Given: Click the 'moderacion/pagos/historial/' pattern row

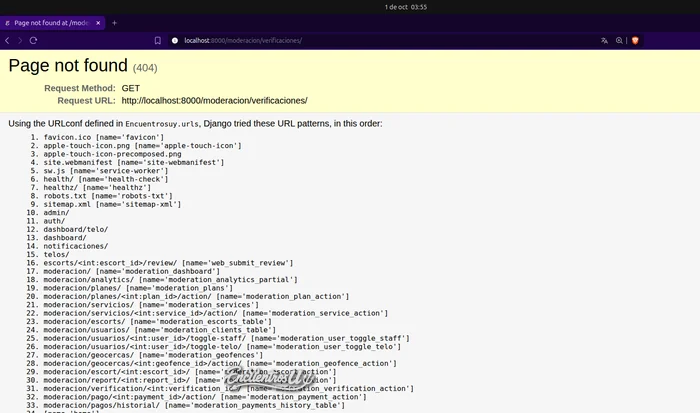Looking at the screenshot, I should point(194,405).
